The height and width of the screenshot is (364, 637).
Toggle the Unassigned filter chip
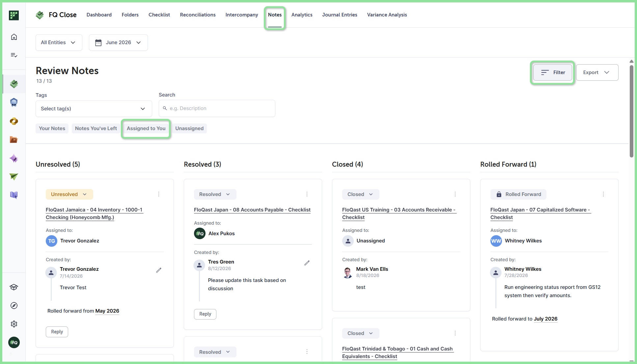(x=189, y=128)
